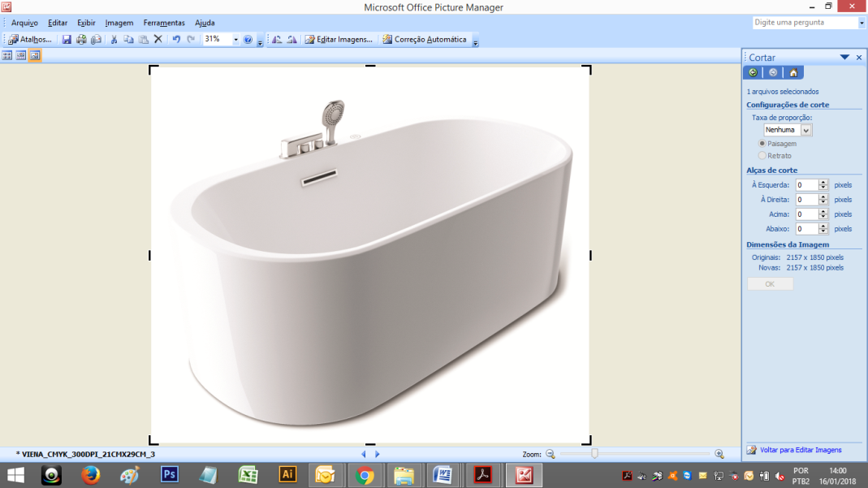Open the Imagem menu
Viewport: 868px width, 488px height.
119,23
